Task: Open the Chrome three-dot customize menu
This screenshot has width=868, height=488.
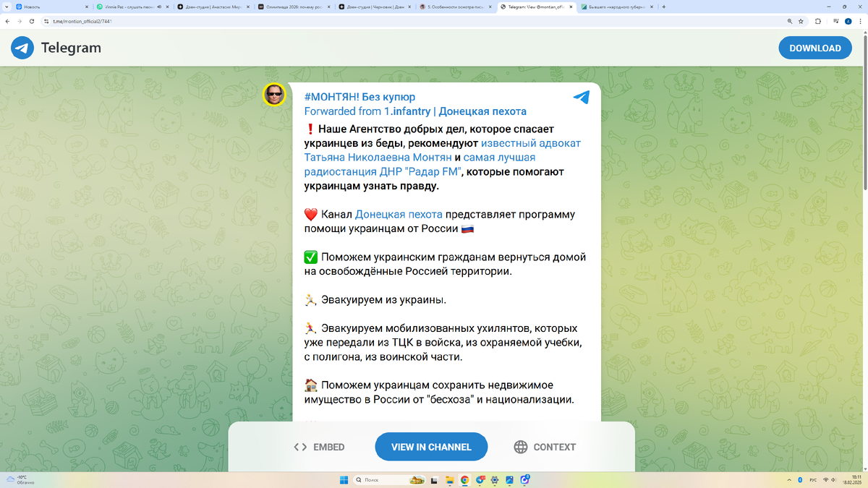Action: click(861, 22)
